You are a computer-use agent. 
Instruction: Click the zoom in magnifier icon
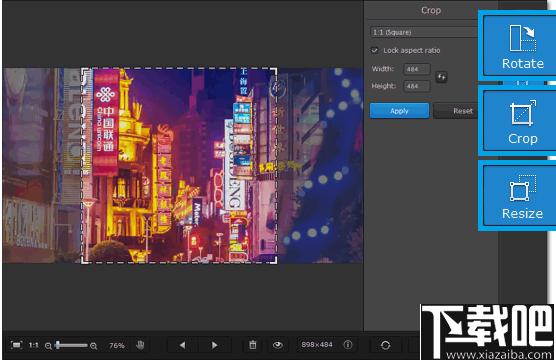click(93, 345)
